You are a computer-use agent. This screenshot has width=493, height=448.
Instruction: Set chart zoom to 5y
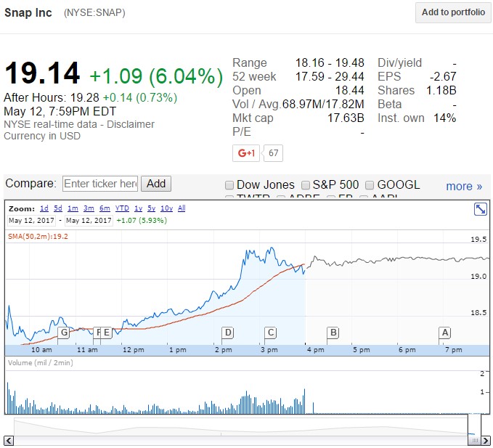tap(152, 208)
